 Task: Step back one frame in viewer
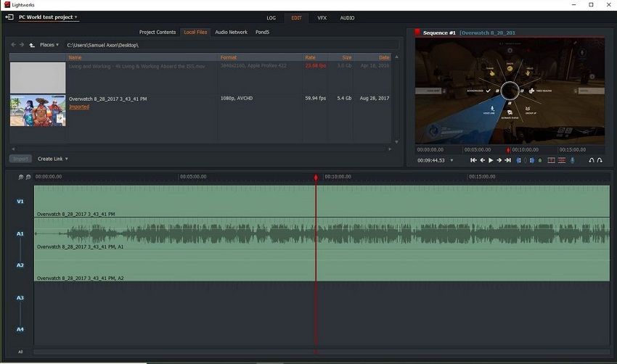click(483, 160)
